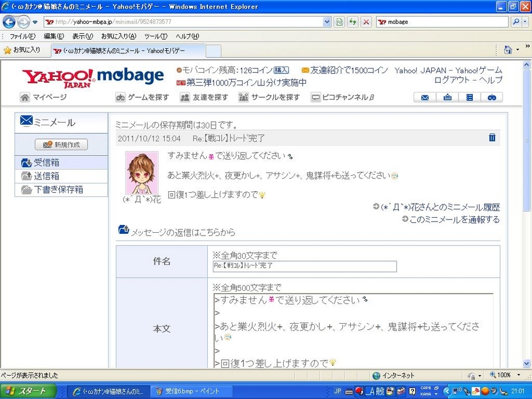Refresh the page with the green arrows icon
This screenshot has width=532, height=399.
click(353, 22)
